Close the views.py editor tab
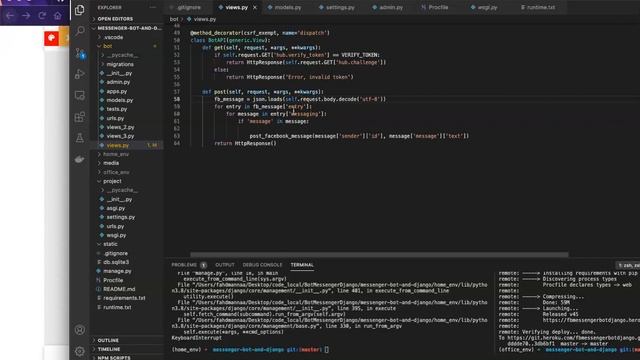 tap(255, 7)
